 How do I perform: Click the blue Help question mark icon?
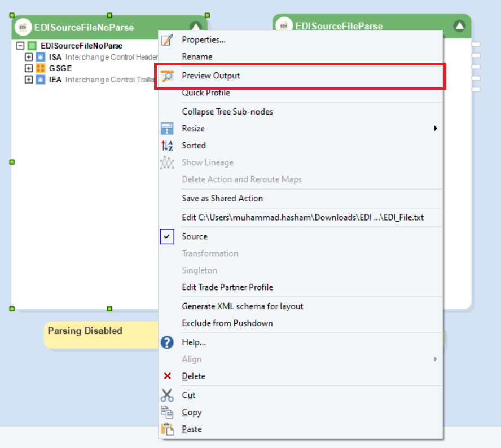click(167, 342)
